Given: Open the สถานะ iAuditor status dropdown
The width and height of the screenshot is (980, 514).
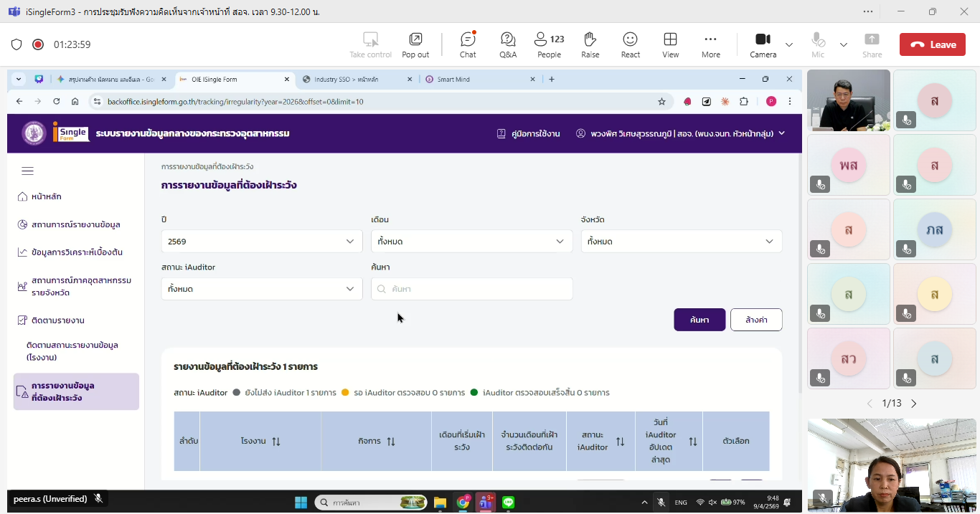Looking at the screenshot, I should coord(261,289).
